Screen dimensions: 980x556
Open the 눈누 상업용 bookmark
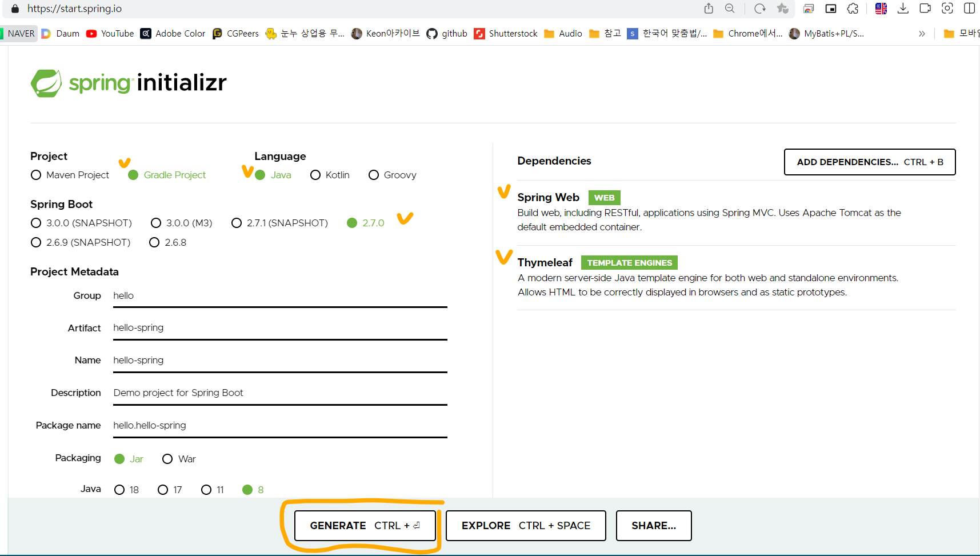tap(305, 34)
